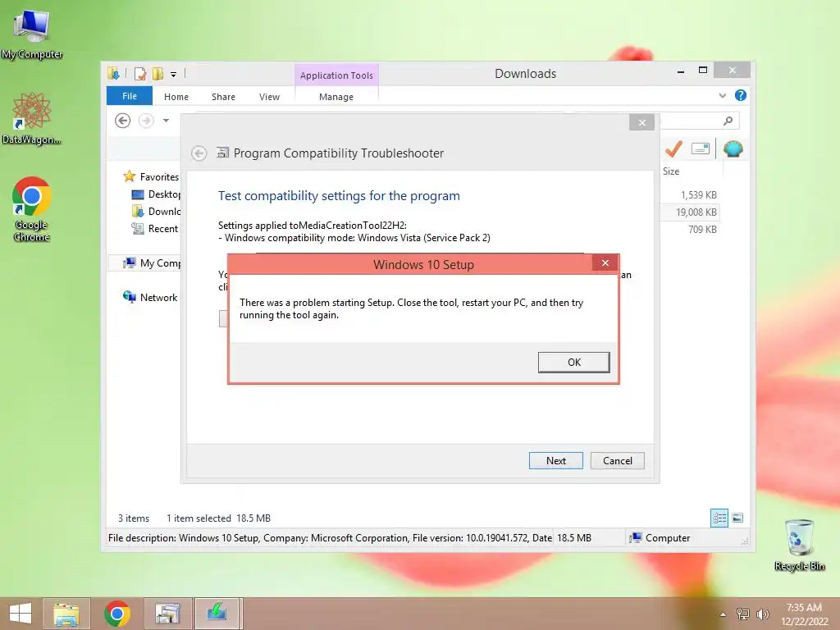The width and height of the screenshot is (840, 630).
Task: Click the Compatibility Troubleshooter taskbar icon
Action: pos(167,614)
